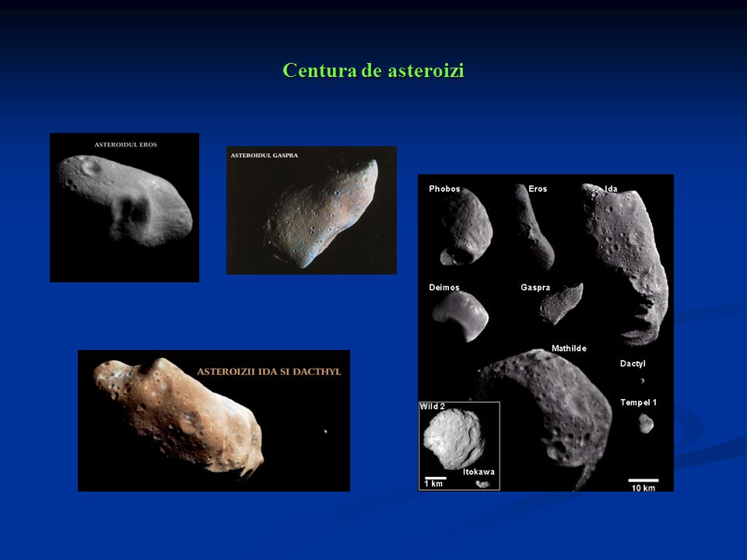Click the slide title 'Centura de asteroizi'

(x=373, y=71)
